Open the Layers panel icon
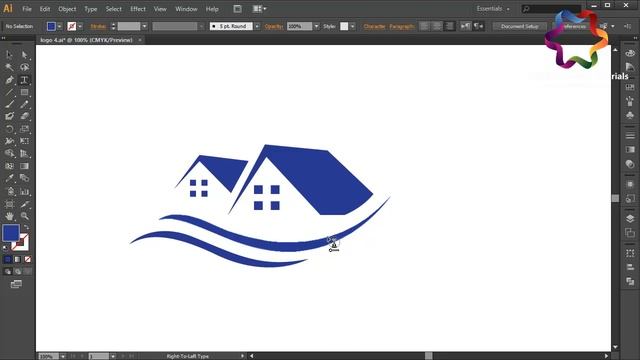The image size is (640, 360). click(x=630, y=219)
